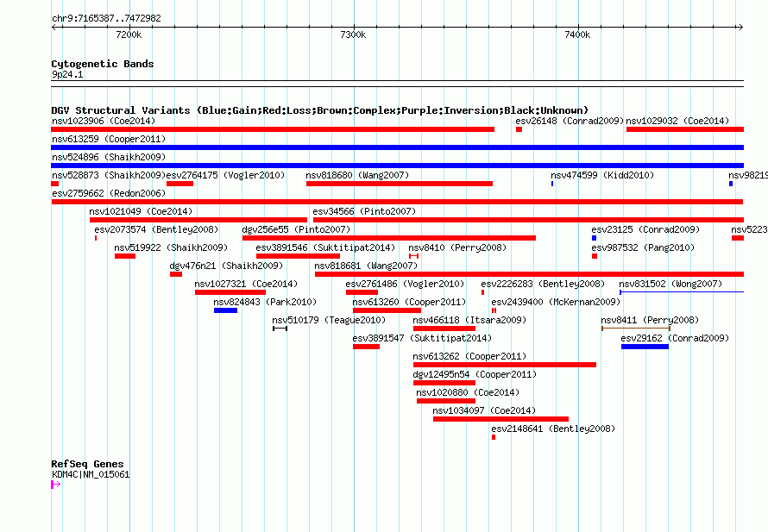Image resolution: width=768 pixels, height=532 pixels.
Task: Click the 7300k ruler tick label
Action: click(x=353, y=34)
